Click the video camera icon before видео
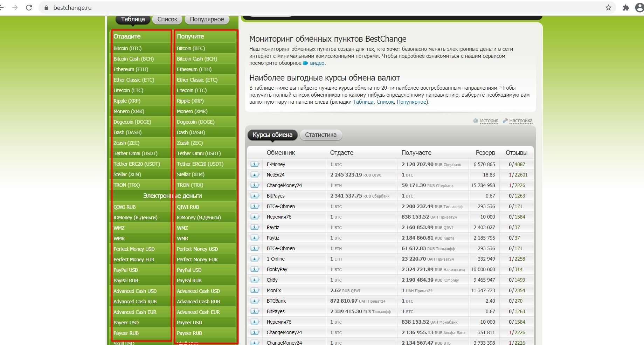Image resolution: width=644 pixels, height=345 pixels. click(x=305, y=63)
